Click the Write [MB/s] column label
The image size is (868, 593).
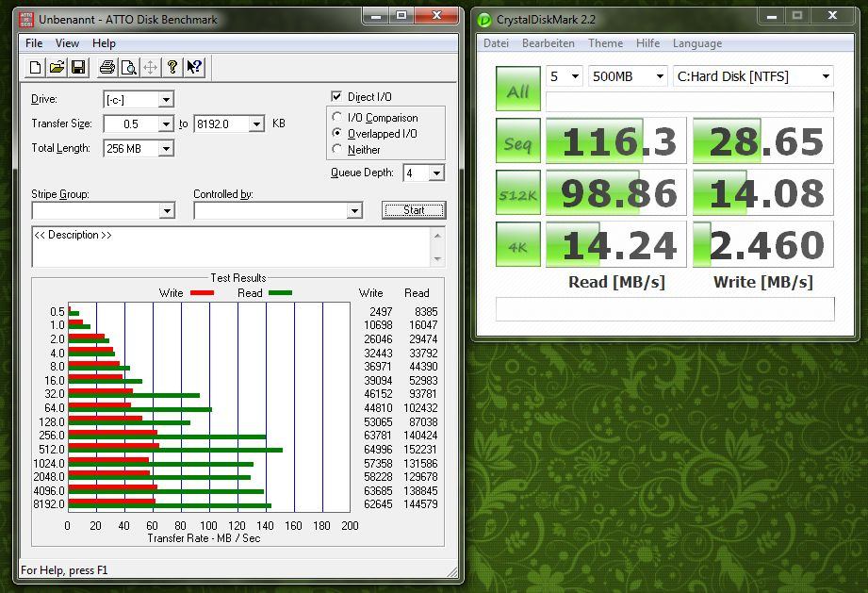click(763, 283)
